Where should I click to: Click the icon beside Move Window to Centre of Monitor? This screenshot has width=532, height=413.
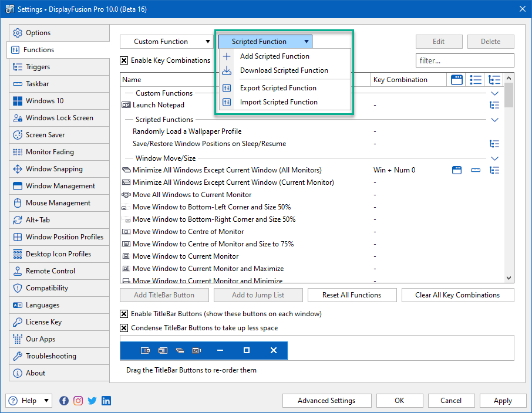[x=126, y=232]
